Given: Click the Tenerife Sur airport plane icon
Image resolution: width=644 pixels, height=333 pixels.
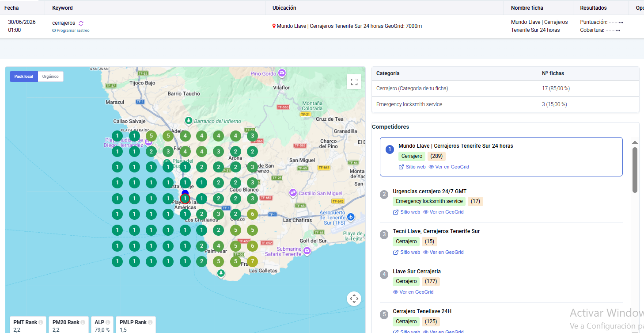Looking at the screenshot, I should click(x=351, y=217).
